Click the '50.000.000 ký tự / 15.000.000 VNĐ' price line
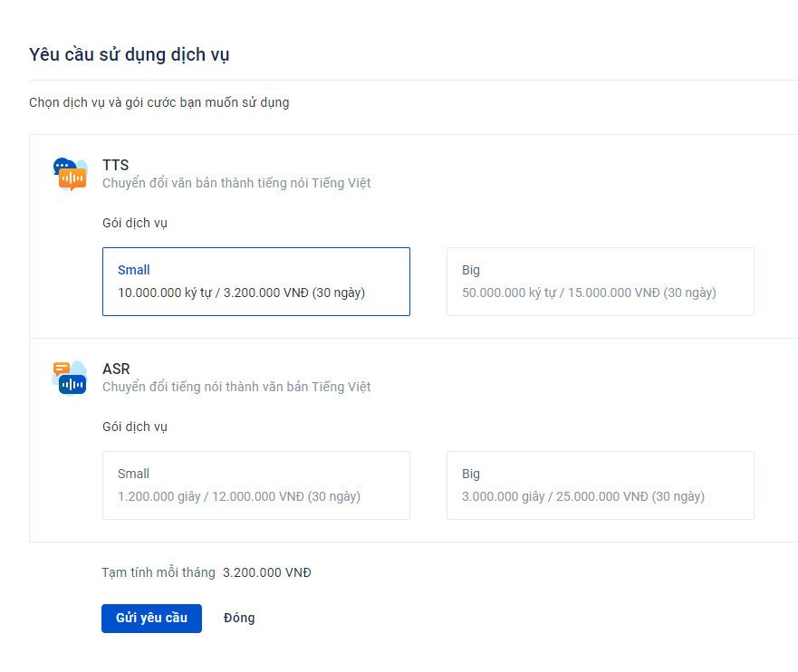 589,293
